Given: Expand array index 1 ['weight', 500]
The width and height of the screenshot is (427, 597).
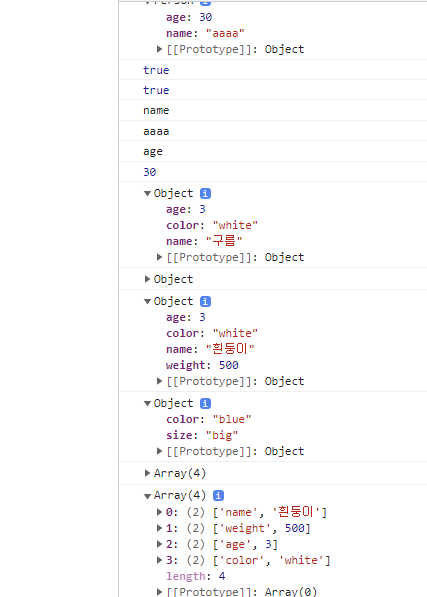Looking at the screenshot, I should coord(159,528).
